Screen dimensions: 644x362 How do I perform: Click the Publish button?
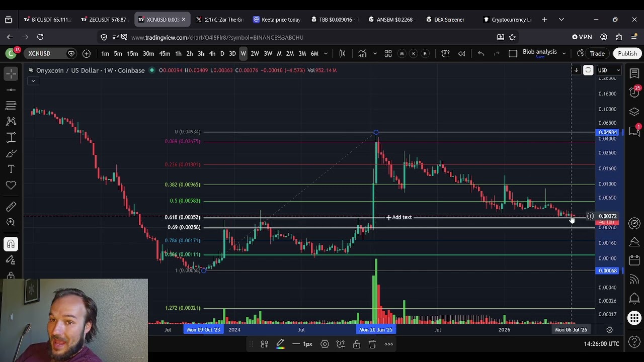627,53
